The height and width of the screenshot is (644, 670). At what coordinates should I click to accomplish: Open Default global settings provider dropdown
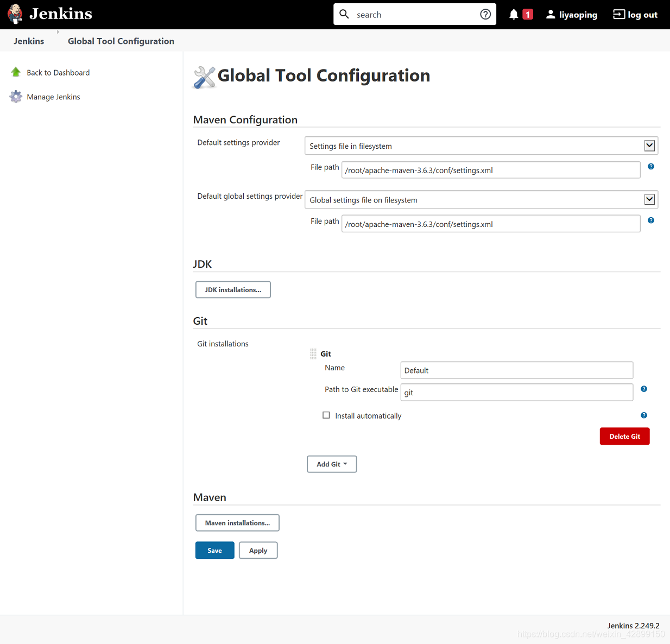(482, 199)
